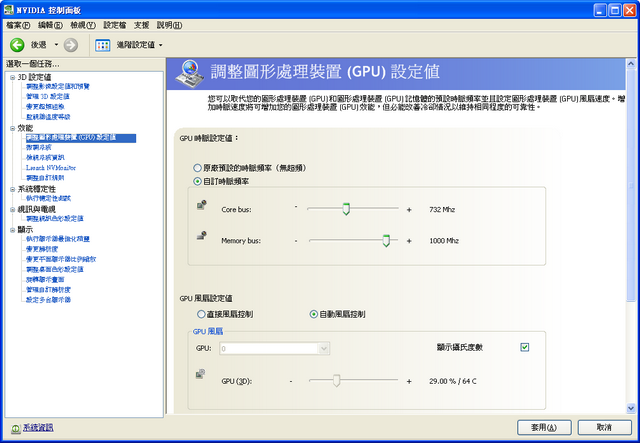Open the 設定檔 menu
This screenshot has width=640, height=443.
pyautogui.click(x=115, y=25)
